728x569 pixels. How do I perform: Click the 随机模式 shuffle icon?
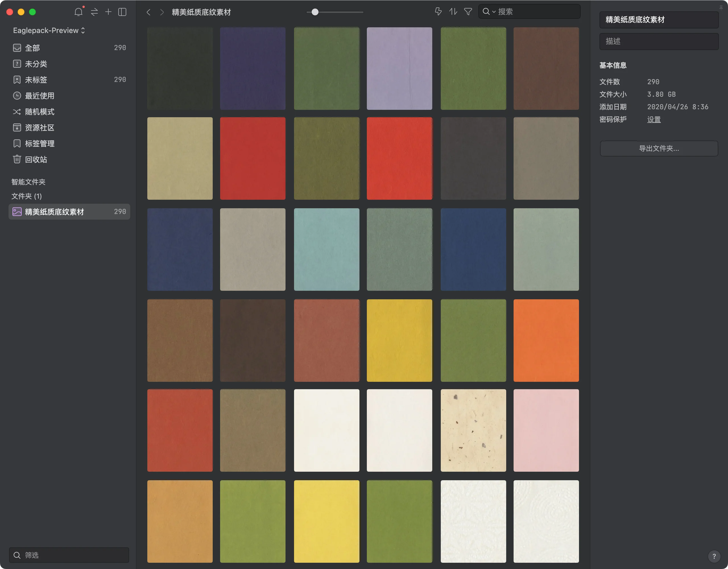tap(17, 112)
